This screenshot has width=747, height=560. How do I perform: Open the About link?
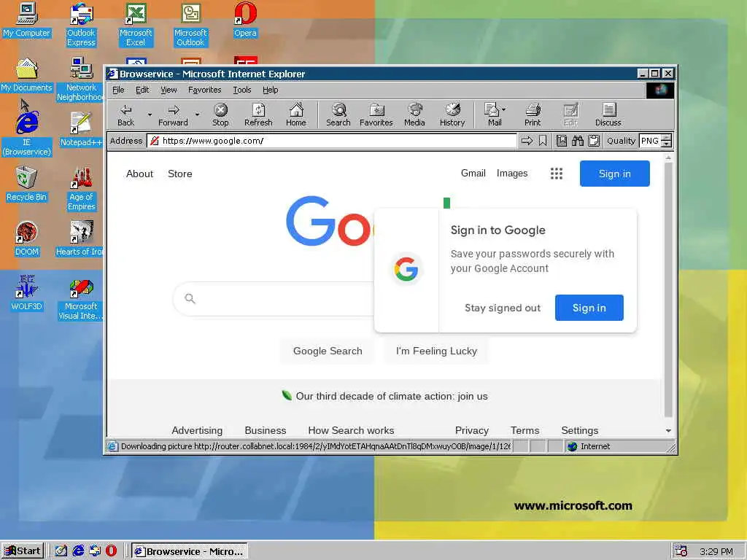pyautogui.click(x=139, y=174)
